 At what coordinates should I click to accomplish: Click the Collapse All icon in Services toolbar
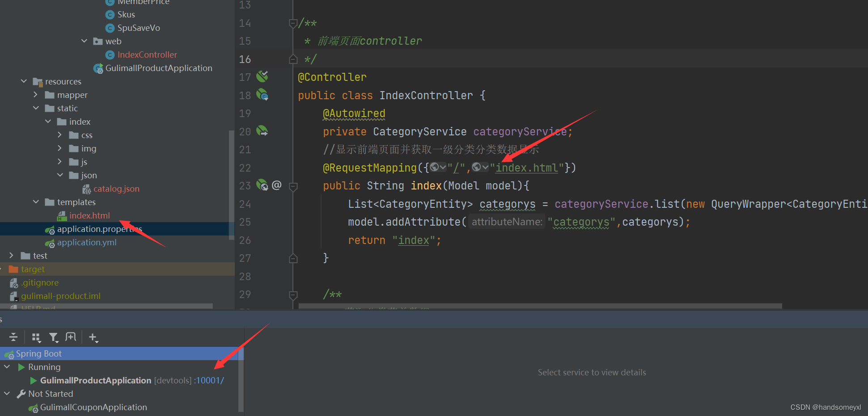(13, 337)
